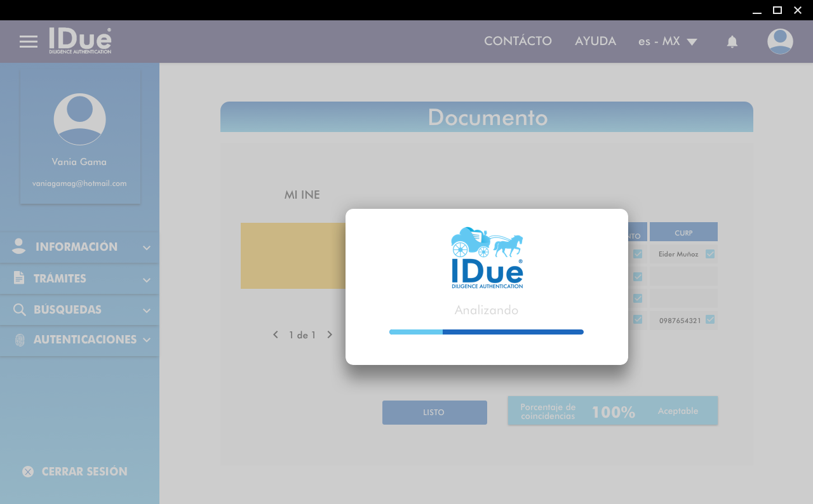Click the document icon beside Trámites

tap(19, 278)
